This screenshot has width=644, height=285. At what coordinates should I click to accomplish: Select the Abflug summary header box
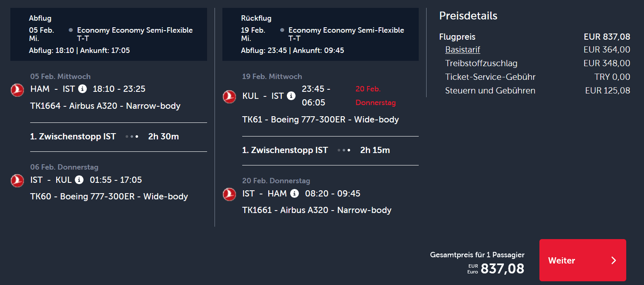tap(109, 35)
